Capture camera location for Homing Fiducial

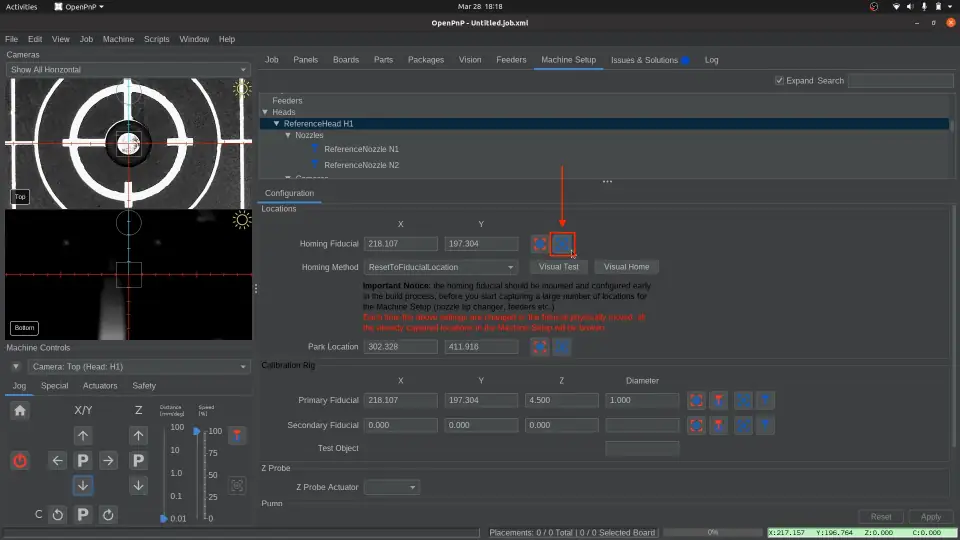(539, 243)
